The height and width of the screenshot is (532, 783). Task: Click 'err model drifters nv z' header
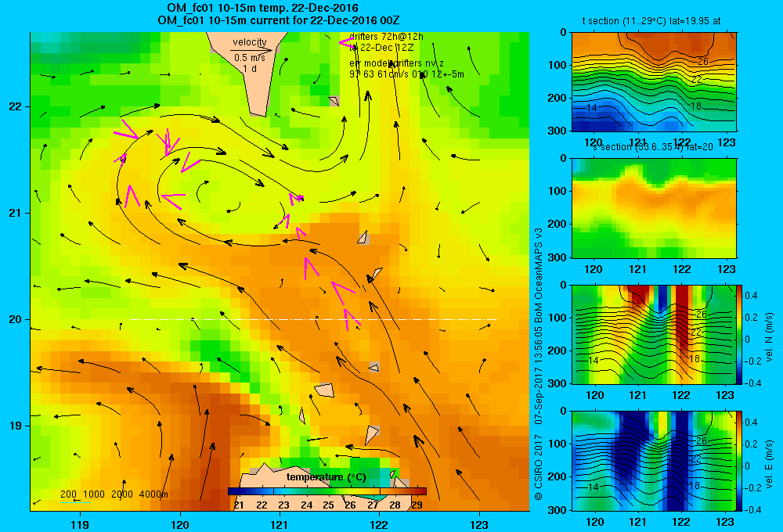click(x=396, y=63)
